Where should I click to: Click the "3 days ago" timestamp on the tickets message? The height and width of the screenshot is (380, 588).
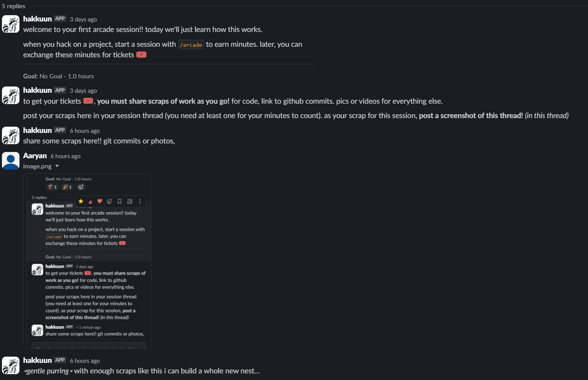83,91
